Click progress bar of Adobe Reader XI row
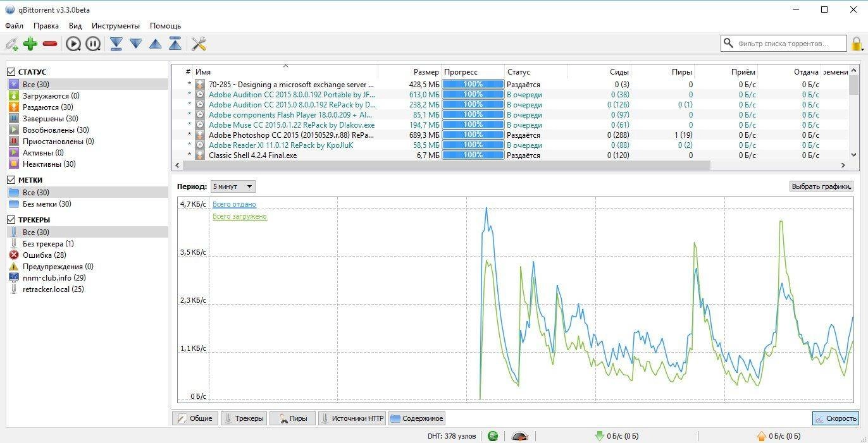Screen dimensions: 868x443 point(473,145)
